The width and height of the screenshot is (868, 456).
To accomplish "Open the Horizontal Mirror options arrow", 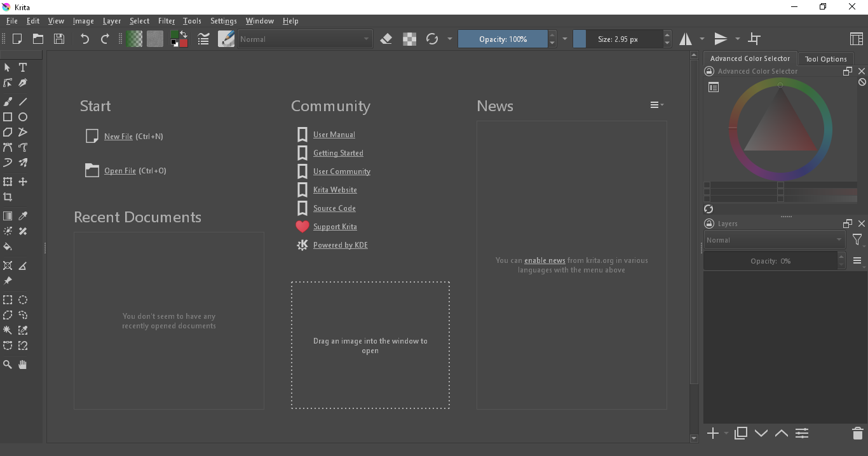I will tap(702, 39).
